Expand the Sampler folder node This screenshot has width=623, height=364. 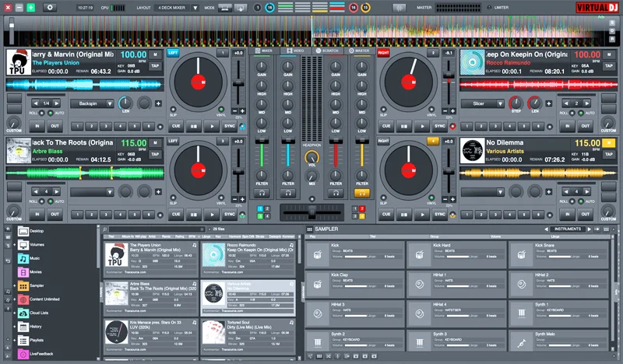point(15,285)
